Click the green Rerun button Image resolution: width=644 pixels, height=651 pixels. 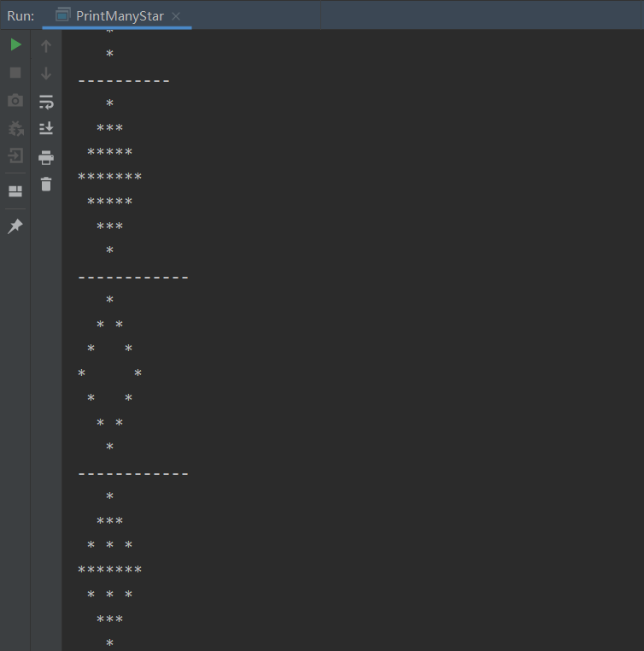click(x=15, y=44)
